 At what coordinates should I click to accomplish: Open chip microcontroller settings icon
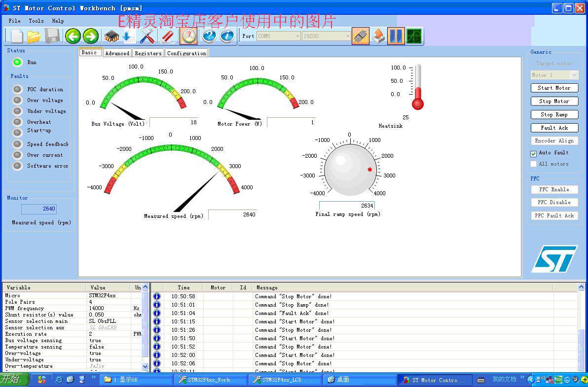[111, 36]
